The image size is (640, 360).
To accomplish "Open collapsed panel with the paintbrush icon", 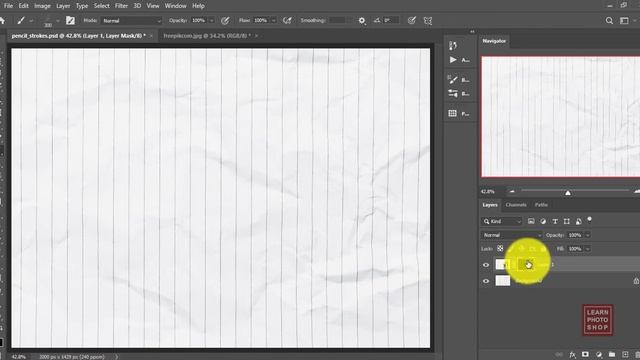I will 452,79.
